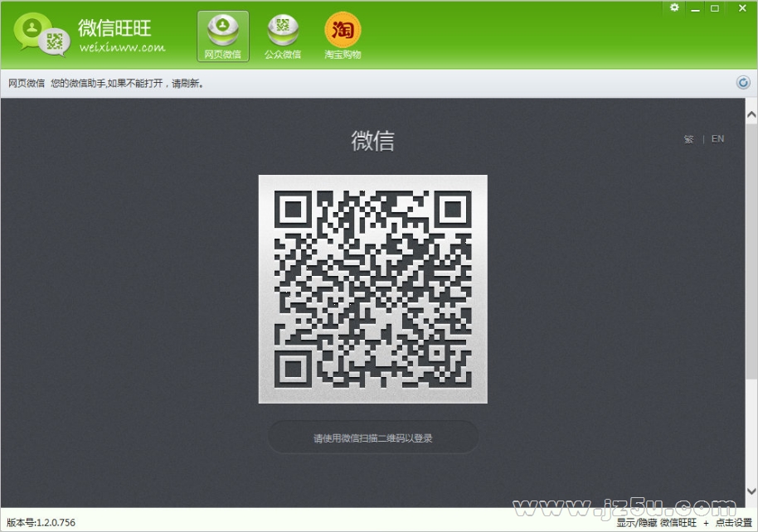758x532 pixels.
Task: Open 淘宝购物 shopping tab
Action: [343, 36]
